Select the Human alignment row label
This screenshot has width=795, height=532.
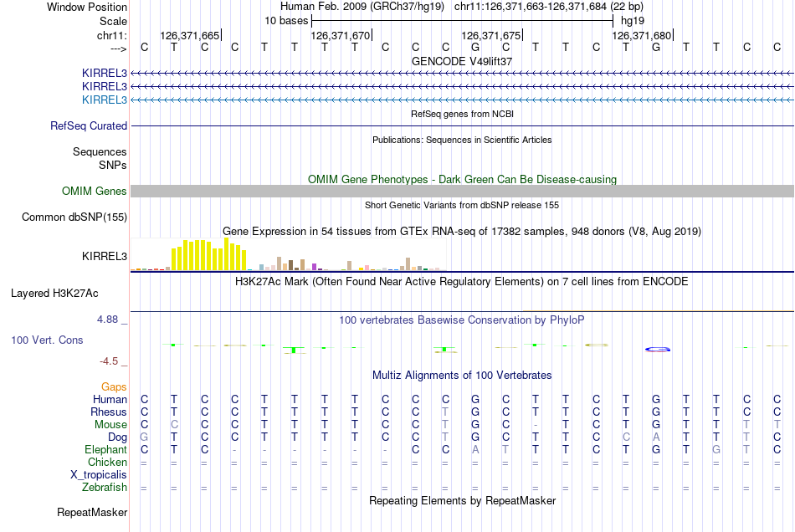110,400
